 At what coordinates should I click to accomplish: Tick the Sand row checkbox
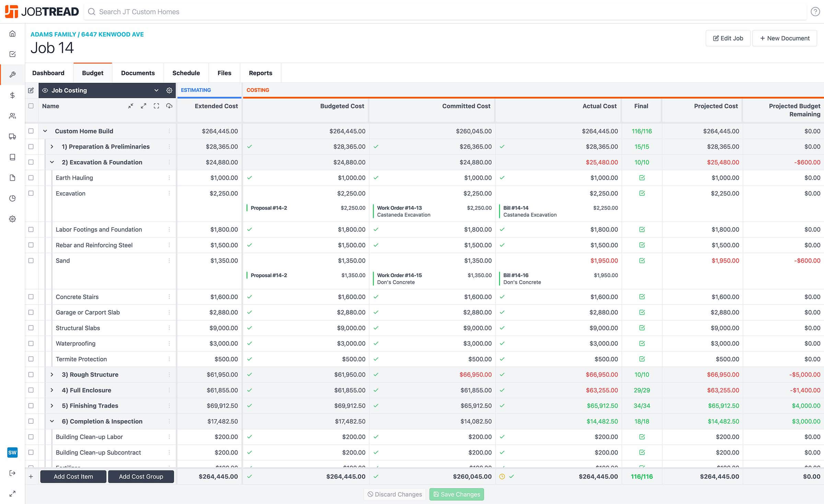31,261
